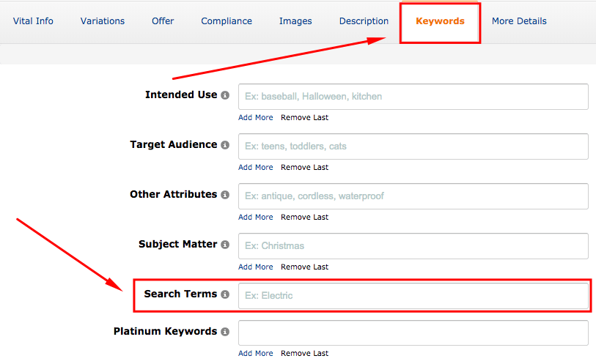Click the Target Audience label text

click(173, 144)
